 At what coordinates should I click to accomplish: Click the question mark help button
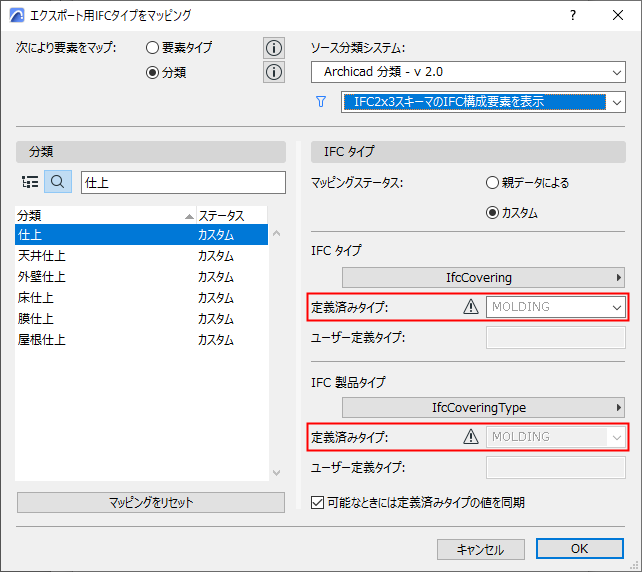click(573, 16)
